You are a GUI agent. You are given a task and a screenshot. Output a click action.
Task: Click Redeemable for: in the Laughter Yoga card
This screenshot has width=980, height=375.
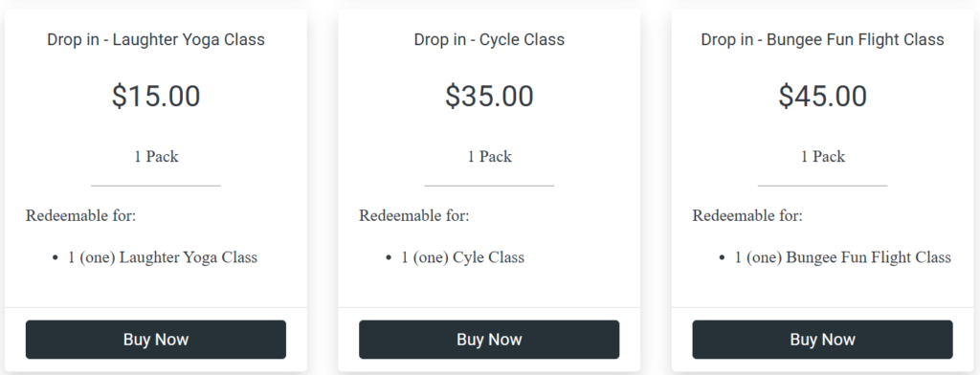coord(80,215)
